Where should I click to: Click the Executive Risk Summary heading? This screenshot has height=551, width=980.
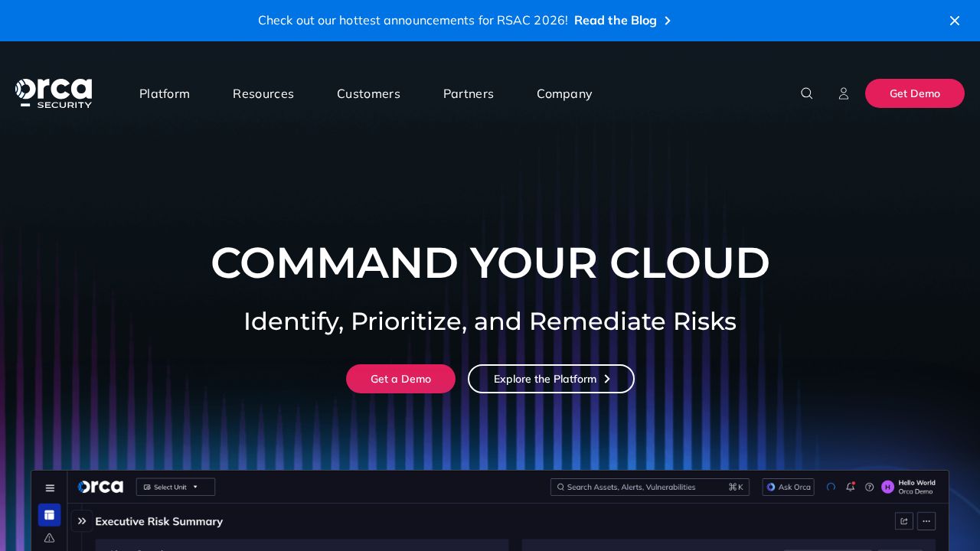(x=159, y=521)
